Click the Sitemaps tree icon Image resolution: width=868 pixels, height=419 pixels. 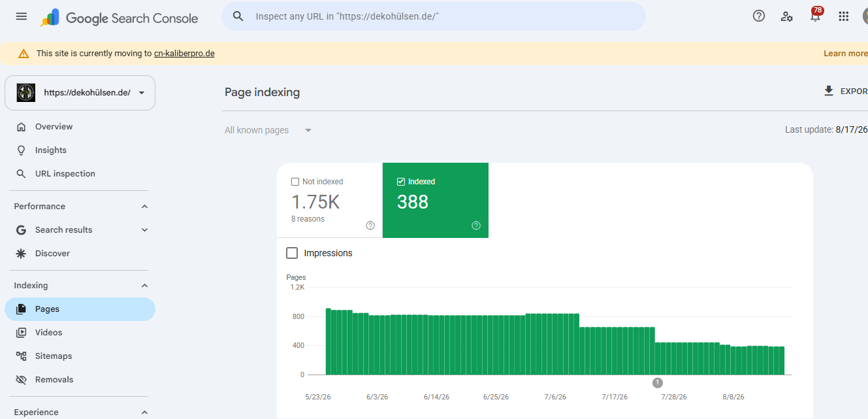point(22,356)
